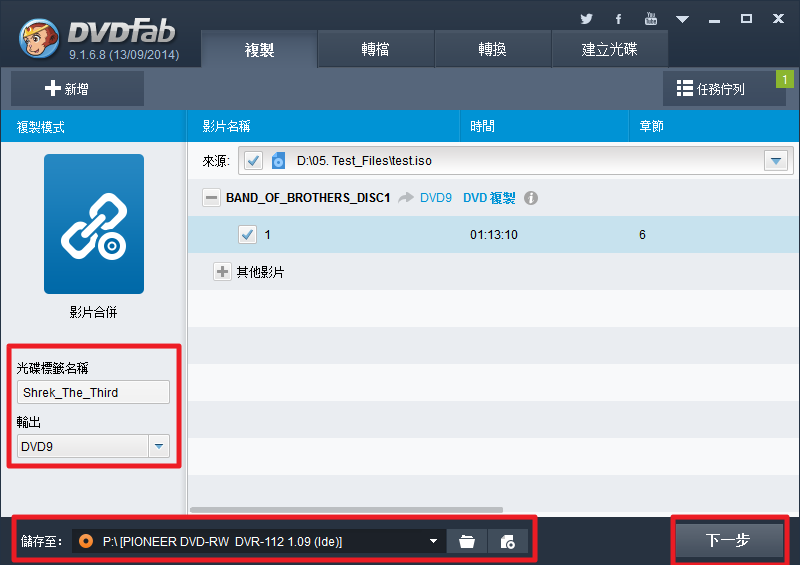Viewport: 800px width, 565px height.
Task: Open the folder browse icon next to 儲存至
Action: click(x=467, y=542)
